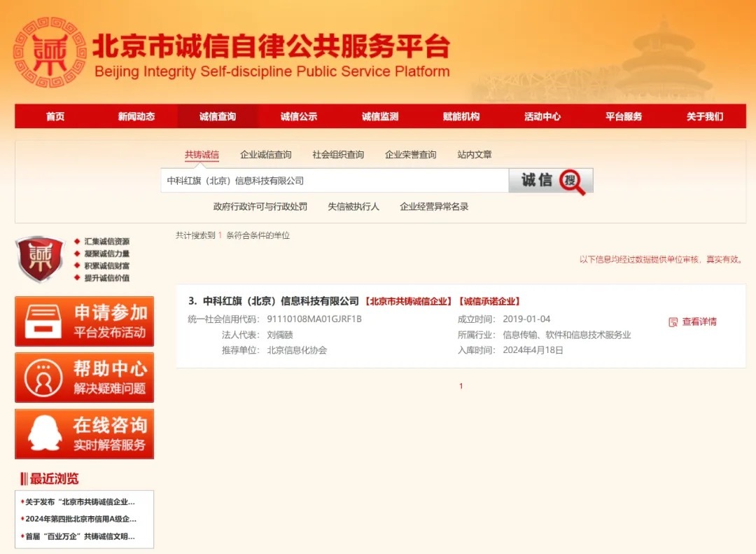Click the 申请参加 平台发布活动 banner button

(x=85, y=321)
